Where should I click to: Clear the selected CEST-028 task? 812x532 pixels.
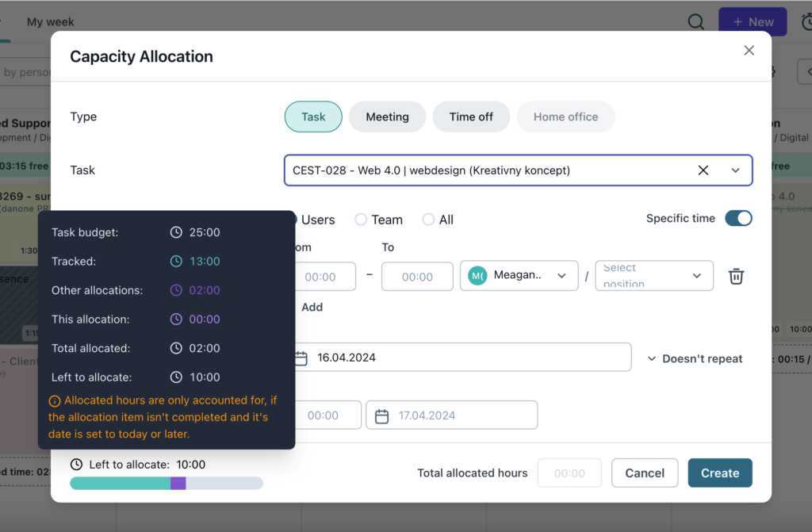[703, 170]
